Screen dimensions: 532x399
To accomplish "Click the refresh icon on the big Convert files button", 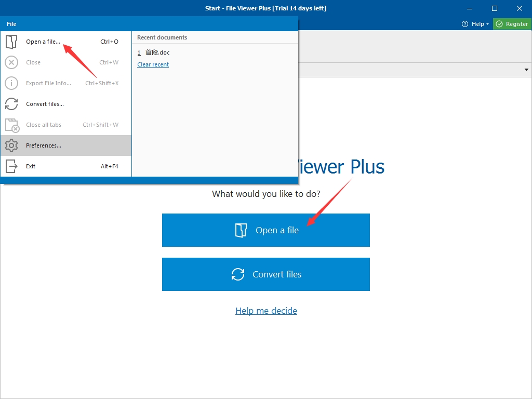I will (x=238, y=274).
